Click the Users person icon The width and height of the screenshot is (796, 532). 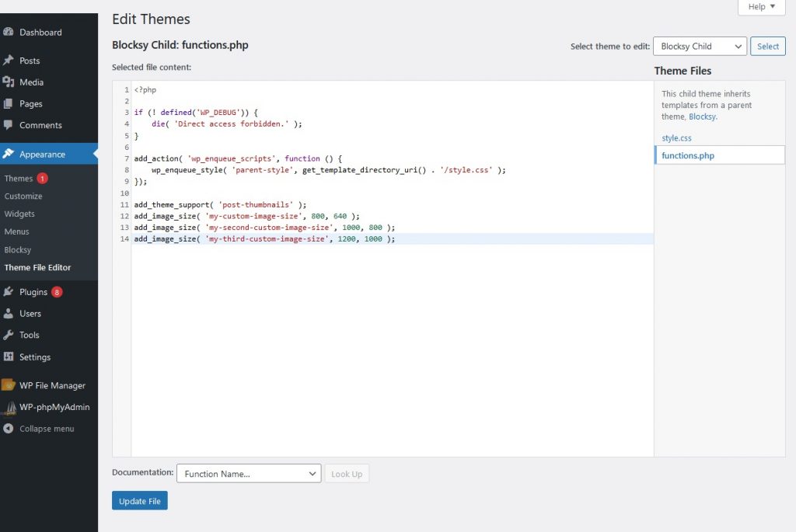pos(8,314)
